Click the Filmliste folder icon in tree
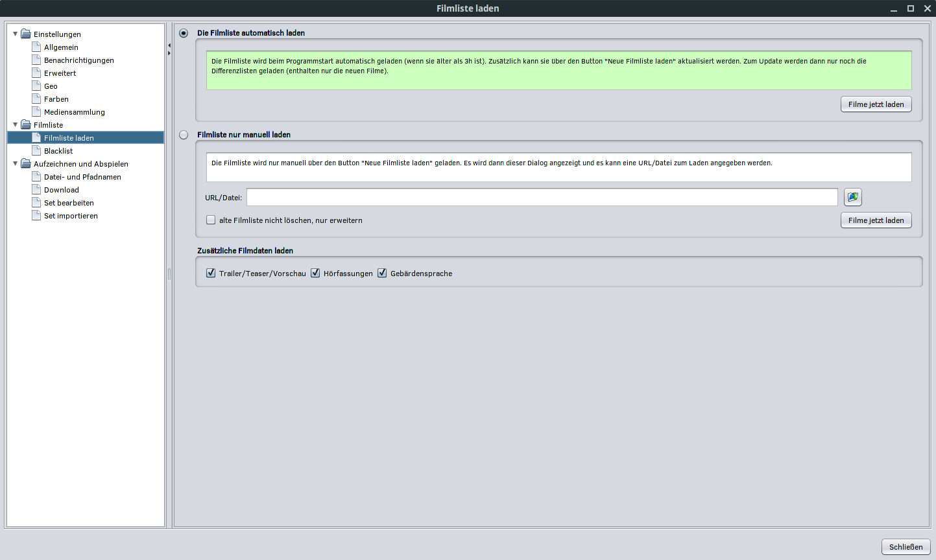This screenshot has height=560, width=936. pos(26,125)
